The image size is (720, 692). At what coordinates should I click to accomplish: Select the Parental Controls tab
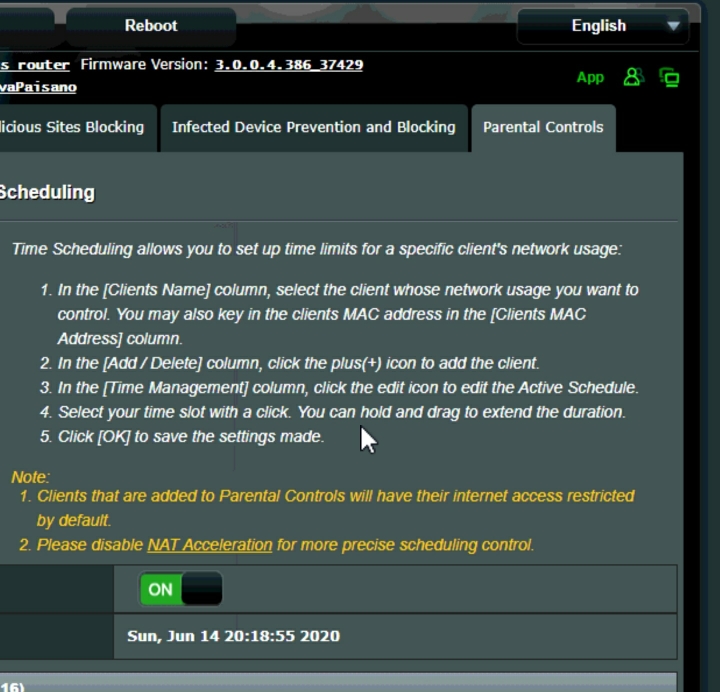(x=543, y=128)
